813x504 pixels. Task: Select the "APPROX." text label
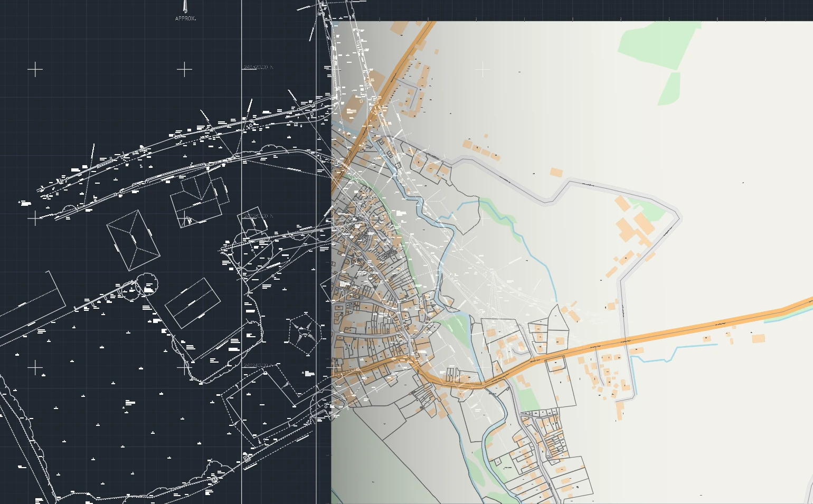click(x=185, y=18)
